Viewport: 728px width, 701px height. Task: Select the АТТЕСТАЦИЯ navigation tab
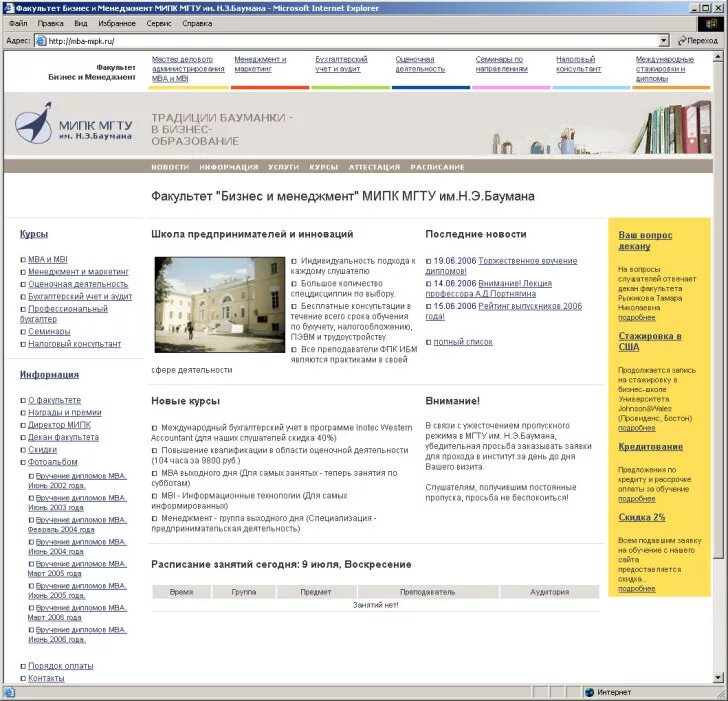(x=374, y=167)
